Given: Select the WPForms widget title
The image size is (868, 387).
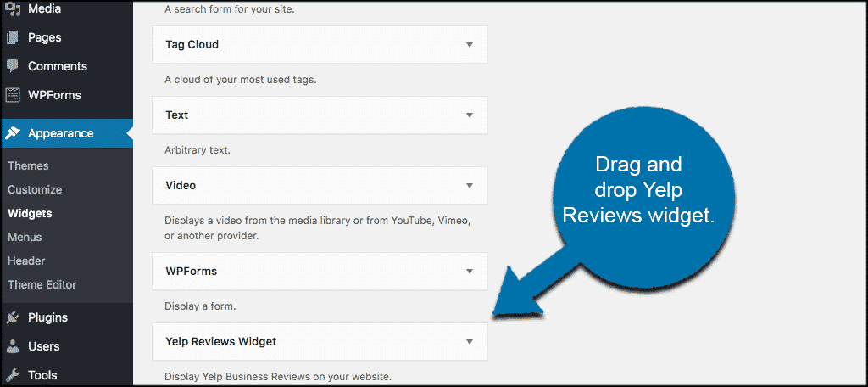Looking at the screenshot, I should [191, 271].
